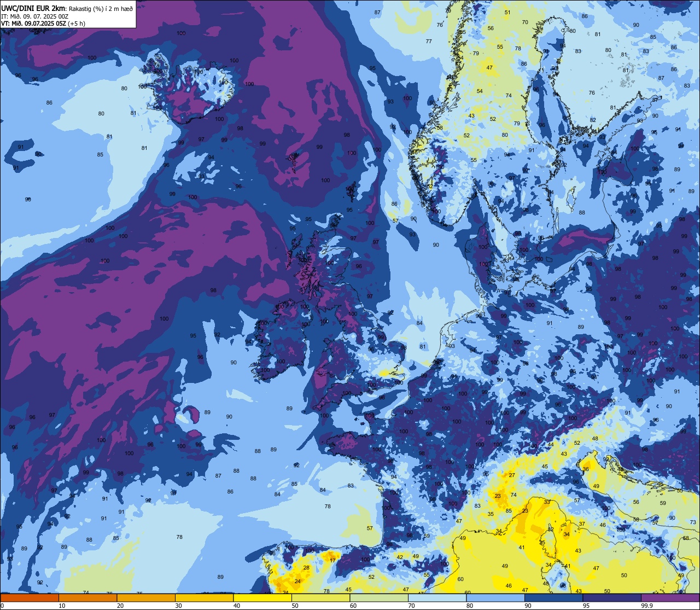Click the '10' tick label under the legend
The image size is (700, 610).
coord(62,606)
